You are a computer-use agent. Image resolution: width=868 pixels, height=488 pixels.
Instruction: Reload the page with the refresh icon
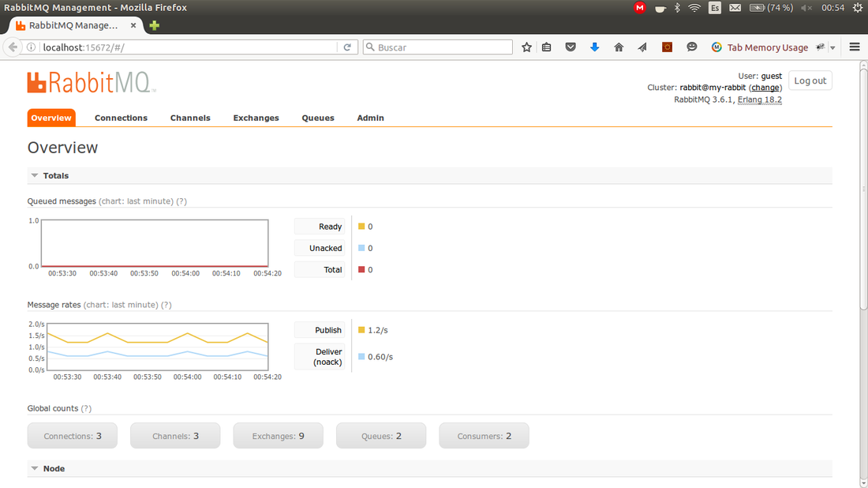[347, 47]
